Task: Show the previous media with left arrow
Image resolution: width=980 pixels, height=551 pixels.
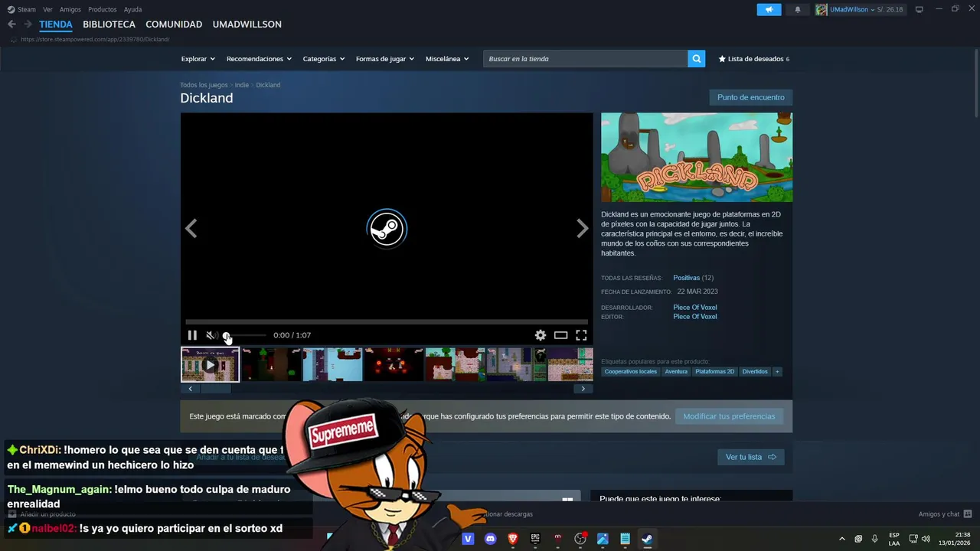Action: 191,228
